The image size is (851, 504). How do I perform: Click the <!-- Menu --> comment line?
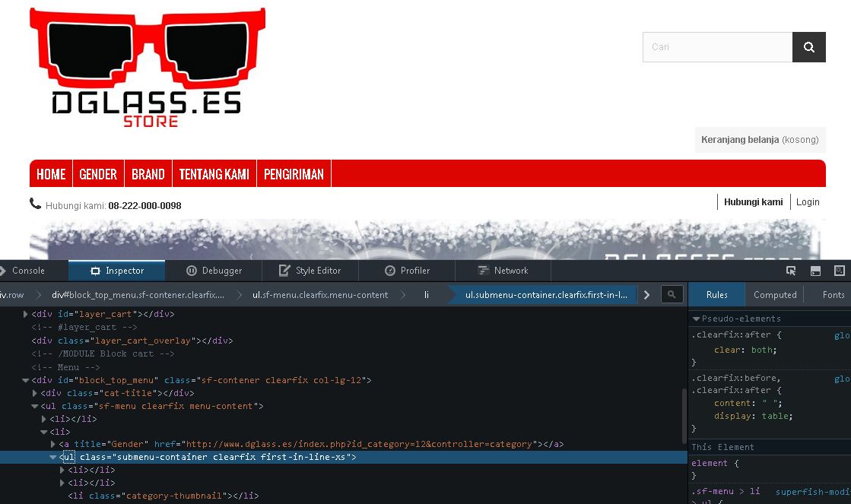pos(65,367)
